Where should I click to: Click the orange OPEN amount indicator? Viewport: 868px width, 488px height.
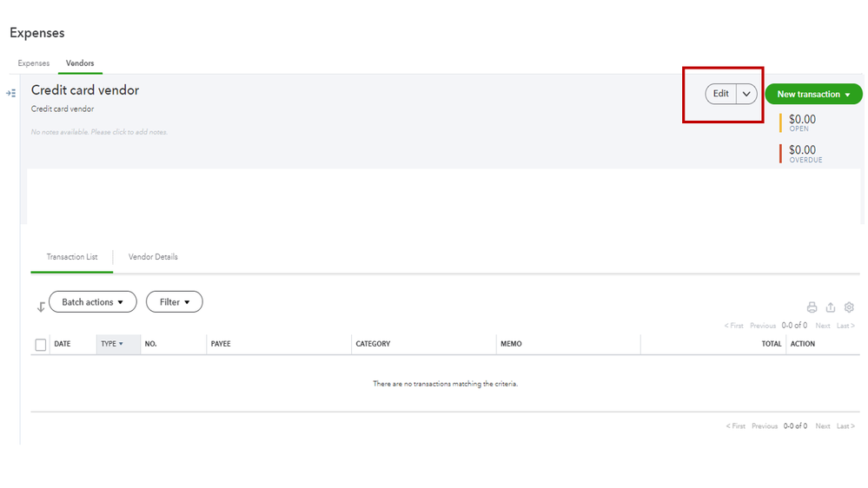tap(802, 122)
